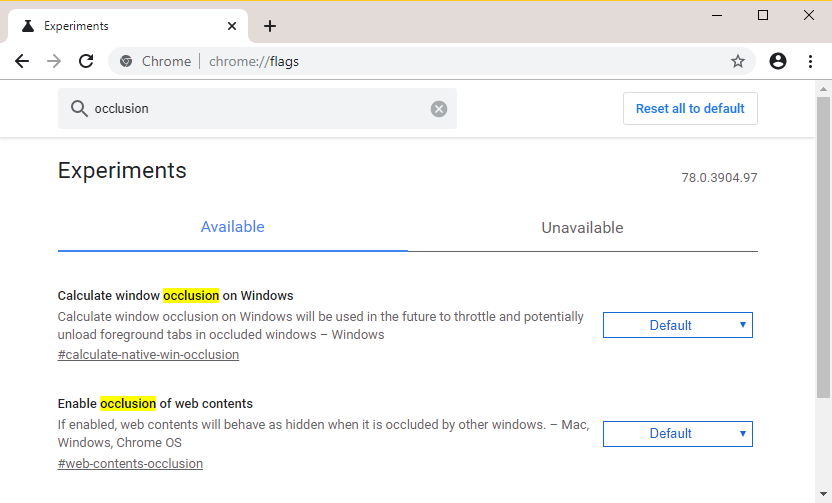Click the browser back arrow

(x=22, y=61)
